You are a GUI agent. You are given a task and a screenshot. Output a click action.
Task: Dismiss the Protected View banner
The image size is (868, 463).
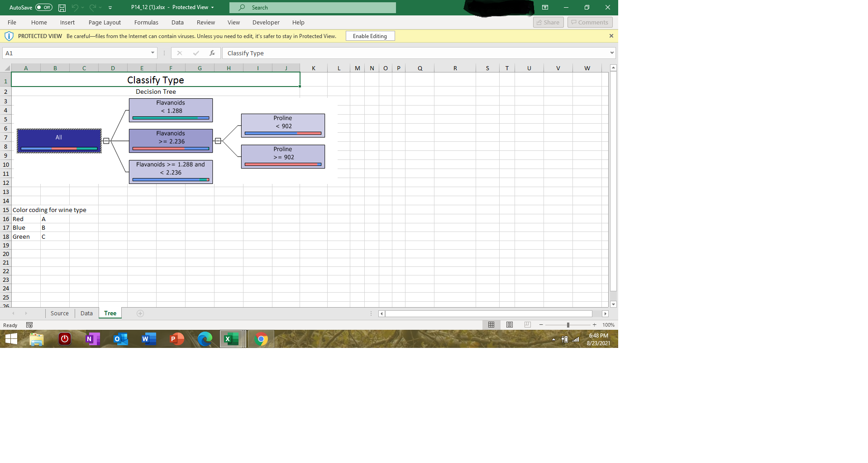pyautogui.click(x=611, y=36)
